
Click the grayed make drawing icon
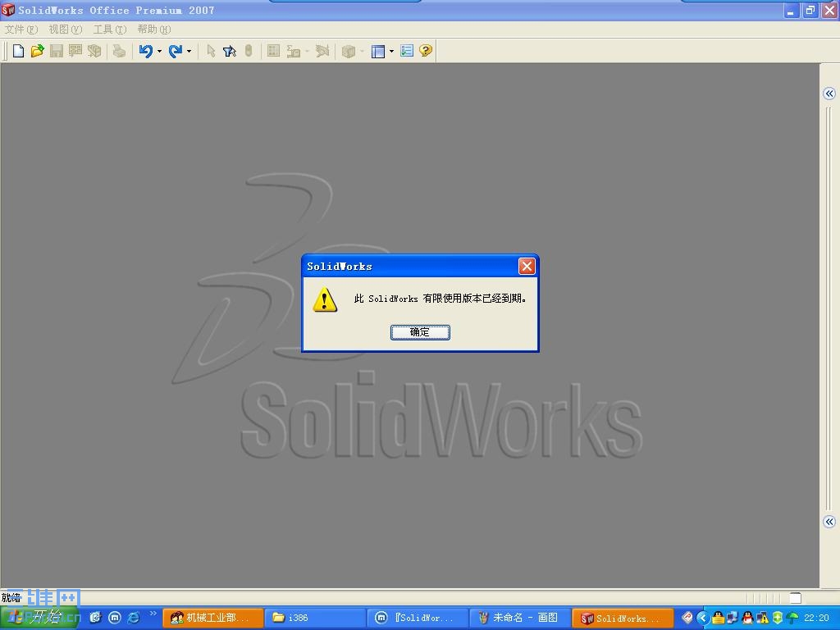point(75,51)
